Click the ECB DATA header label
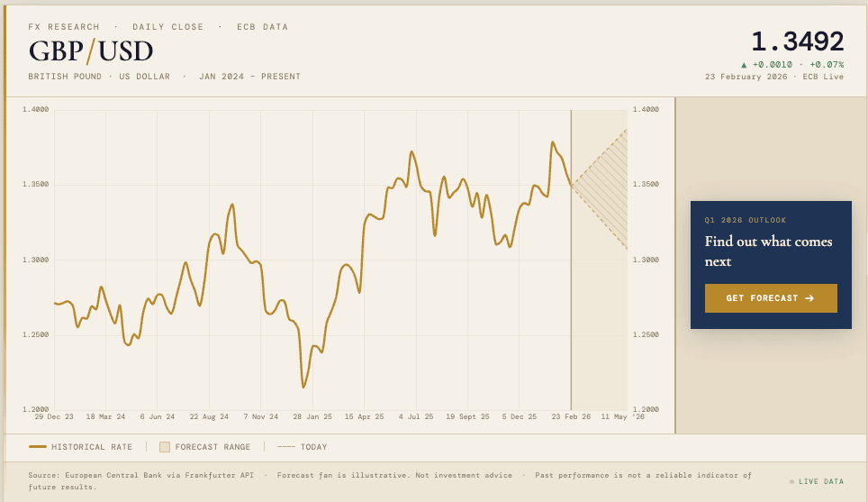Viewport: 868px width, 502px height. click(x=262, y=27)
